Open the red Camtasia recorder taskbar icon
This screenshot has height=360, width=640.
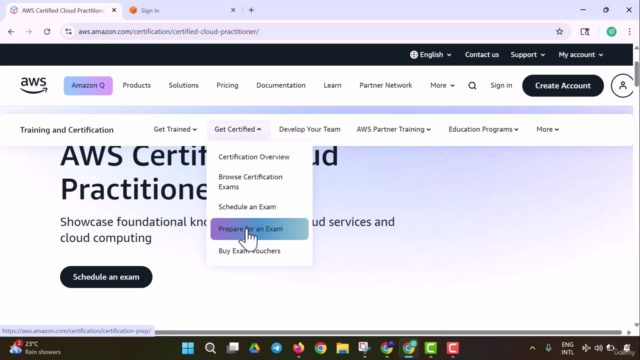[x=453, y=348]
